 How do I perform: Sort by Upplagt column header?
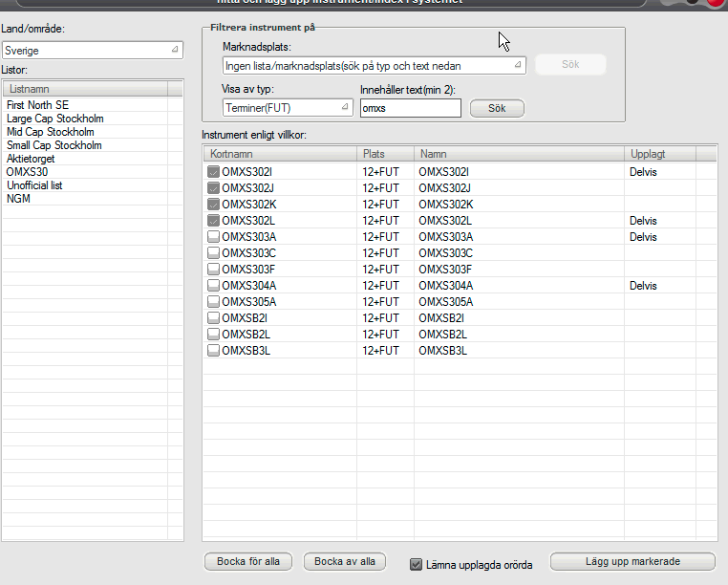(x=659, y=153)
